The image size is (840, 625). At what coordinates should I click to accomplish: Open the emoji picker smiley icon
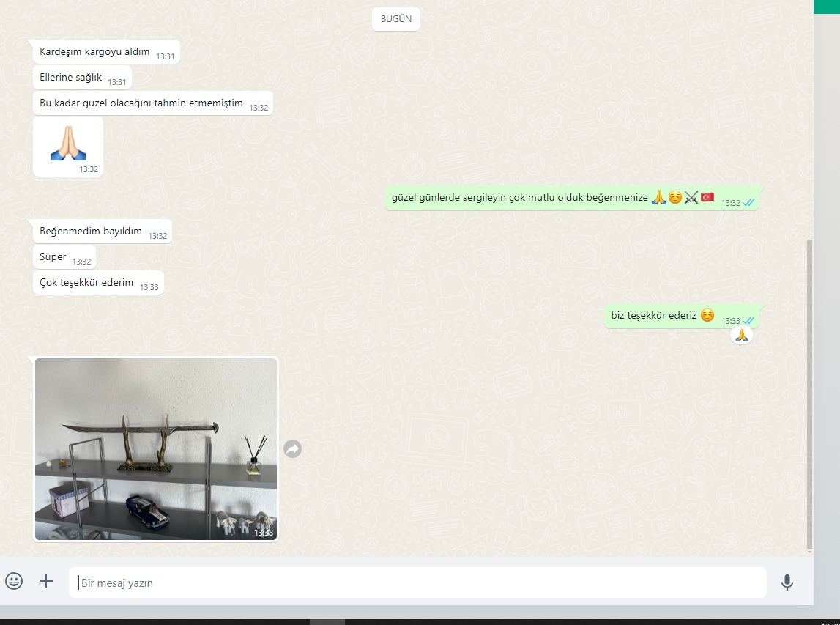coord(14,581)
